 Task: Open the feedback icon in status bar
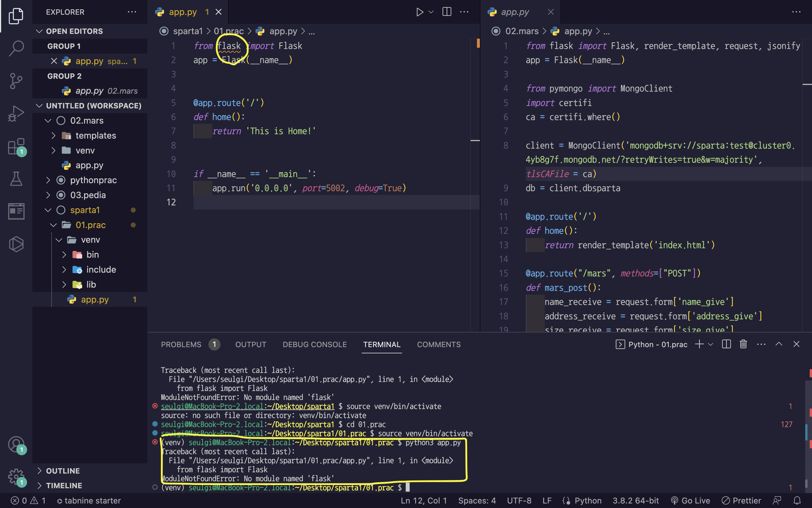pos(777,501)
